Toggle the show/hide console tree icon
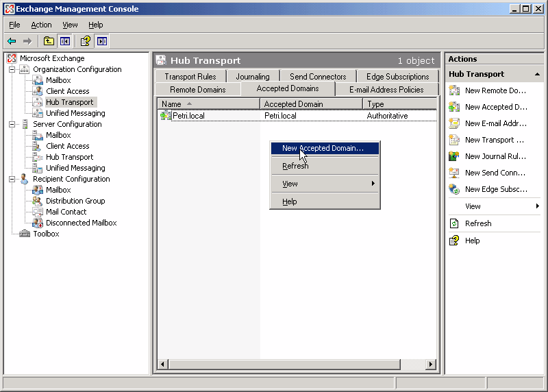548x392 pixels. point(64,41)
